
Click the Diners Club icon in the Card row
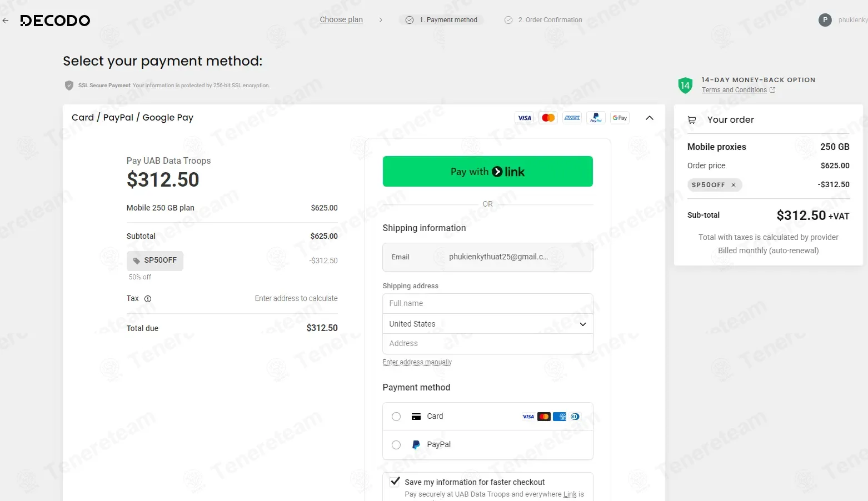pyautogui.click(x=575, y=417)
